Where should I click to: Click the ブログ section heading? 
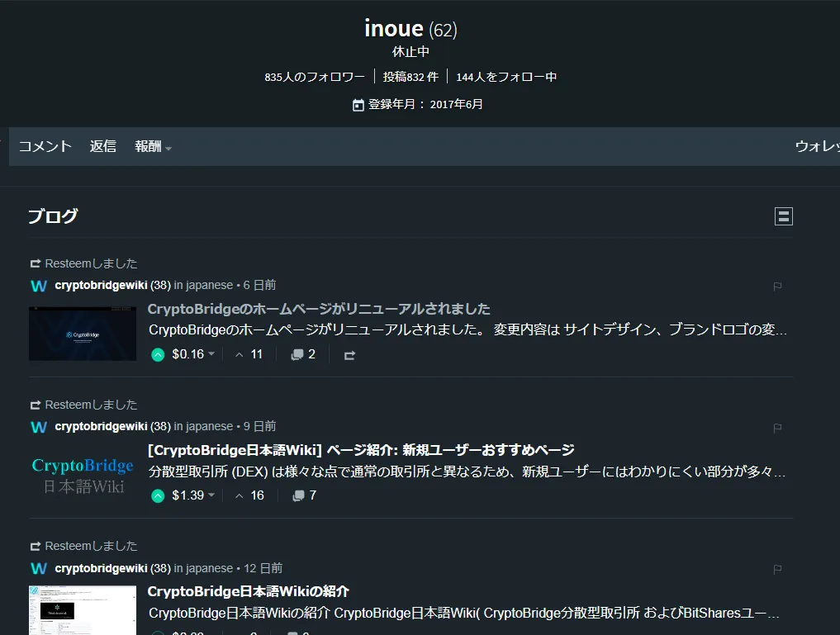pyautogui.click(x=53, y=216)
